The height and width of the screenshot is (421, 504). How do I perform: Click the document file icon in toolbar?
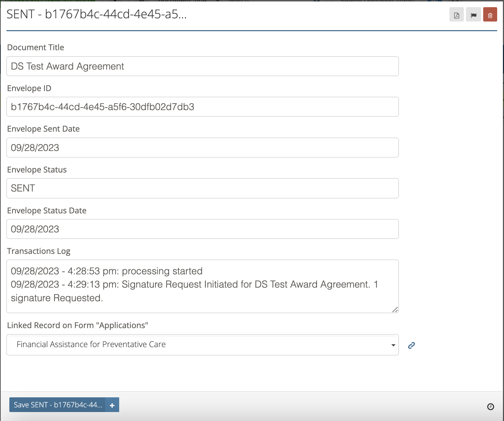[456, 14]
